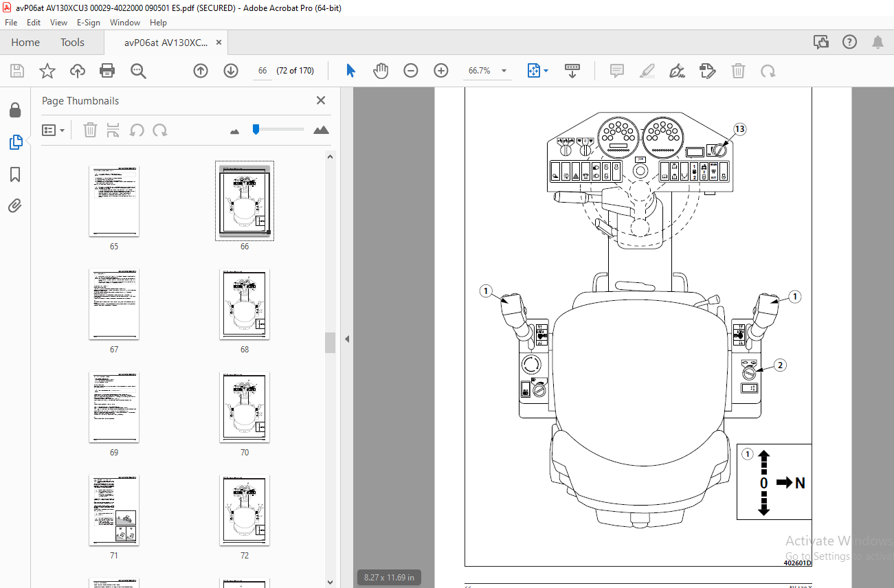Open thumbnail options dropdown menu

tap(53, 130)
